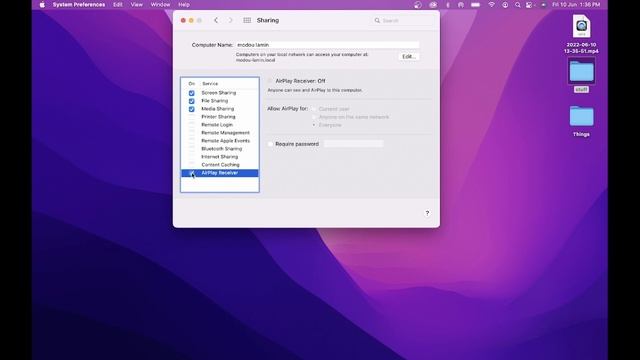Uncheck Media Sharing checkbox

191,109
